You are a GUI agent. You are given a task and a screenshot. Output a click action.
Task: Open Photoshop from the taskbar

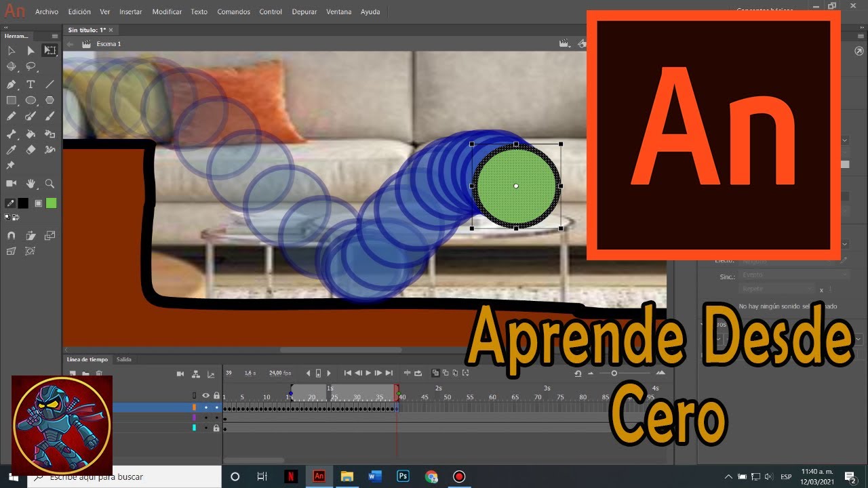click(403, 476)
